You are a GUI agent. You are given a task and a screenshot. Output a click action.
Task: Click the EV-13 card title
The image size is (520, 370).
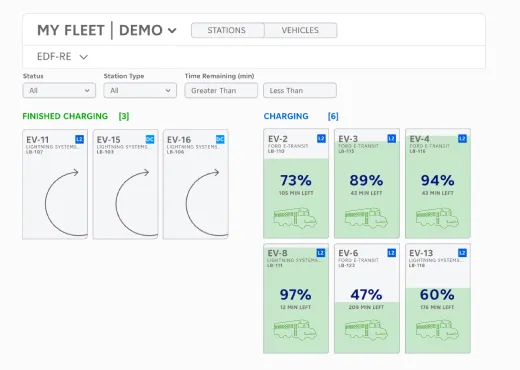coord(421,253)
